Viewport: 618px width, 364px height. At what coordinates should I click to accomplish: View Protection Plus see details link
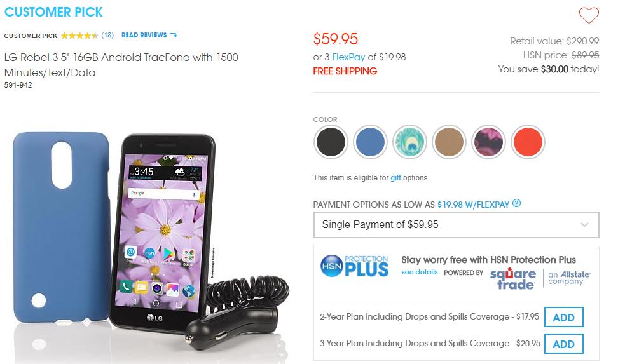[x=420, y=273]
